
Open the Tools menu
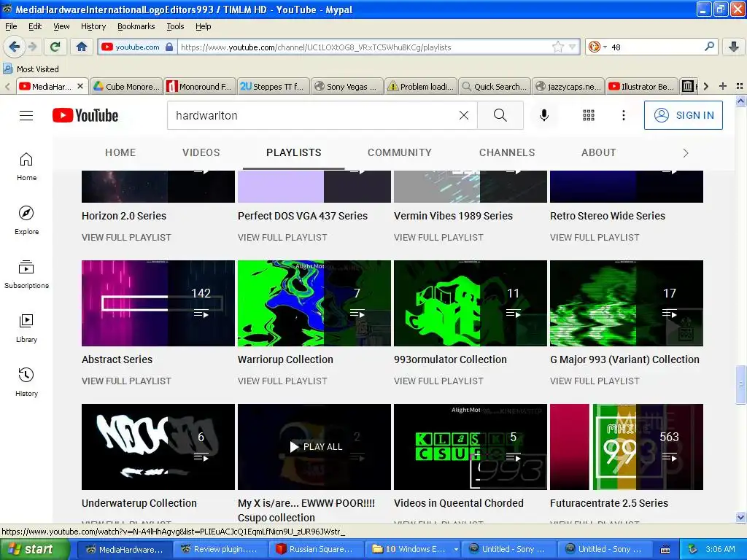(175, 26)
